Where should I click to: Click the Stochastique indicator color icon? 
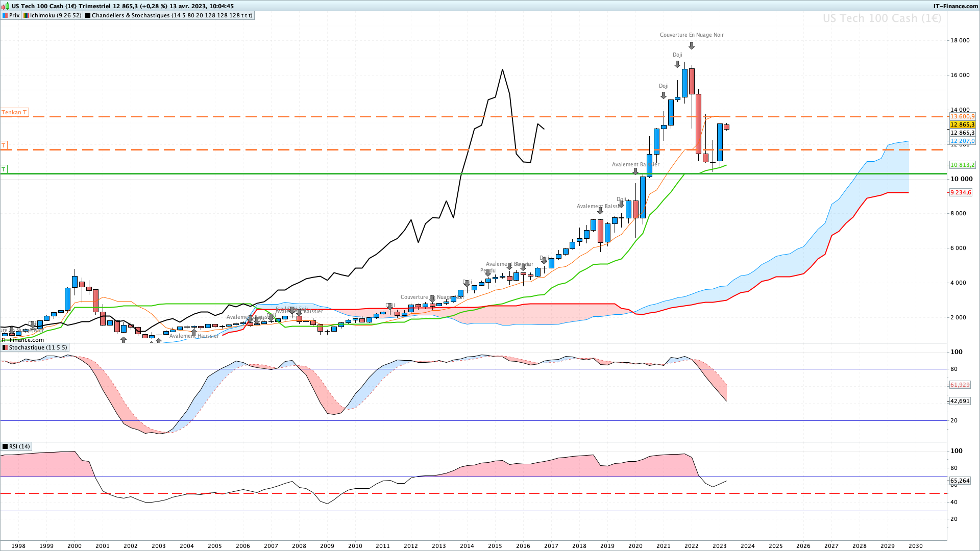click(5, 347)
